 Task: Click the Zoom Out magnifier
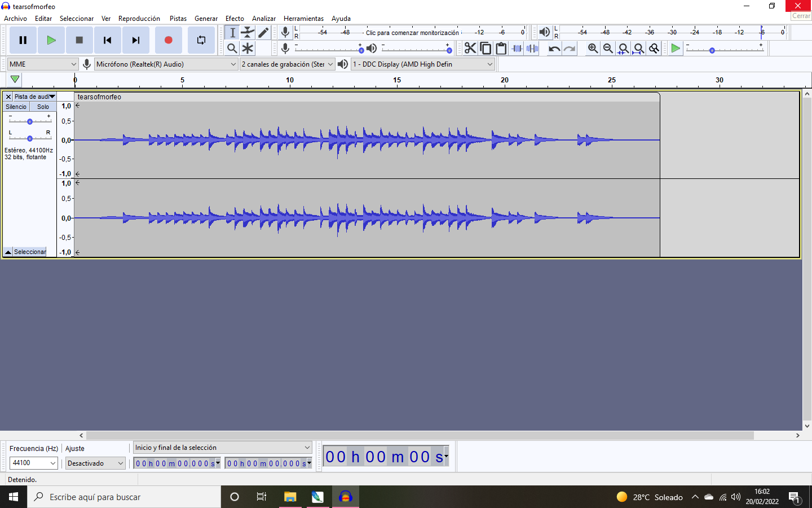(x=608, y=49)
